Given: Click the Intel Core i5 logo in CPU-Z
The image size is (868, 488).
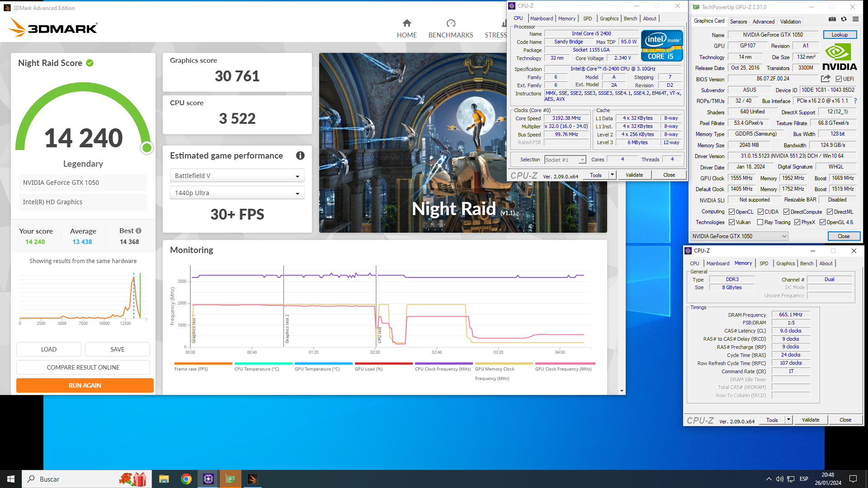Looking at the screenshot, I should pos(662,46).
